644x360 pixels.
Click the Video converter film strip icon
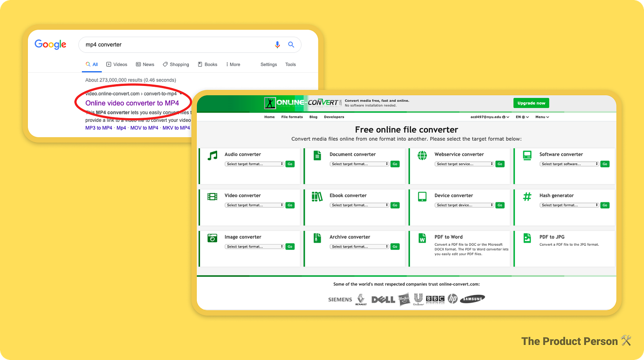point(213,197)
